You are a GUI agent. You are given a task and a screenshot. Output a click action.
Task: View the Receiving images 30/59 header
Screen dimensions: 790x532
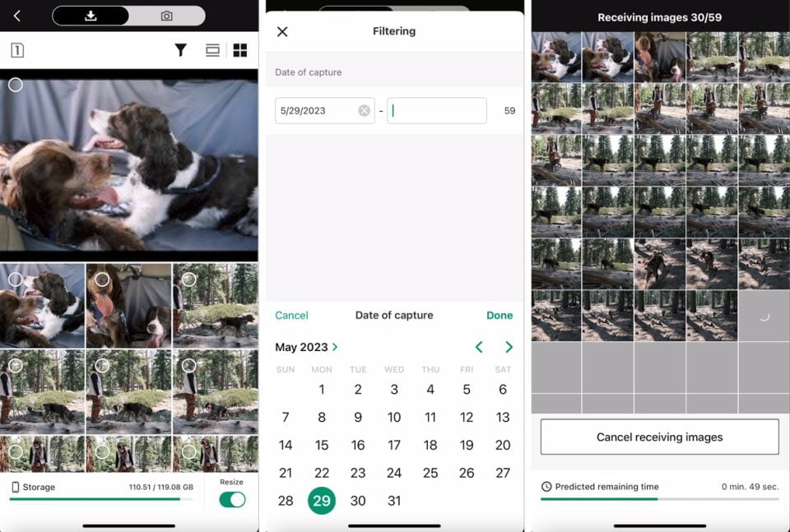658,17
